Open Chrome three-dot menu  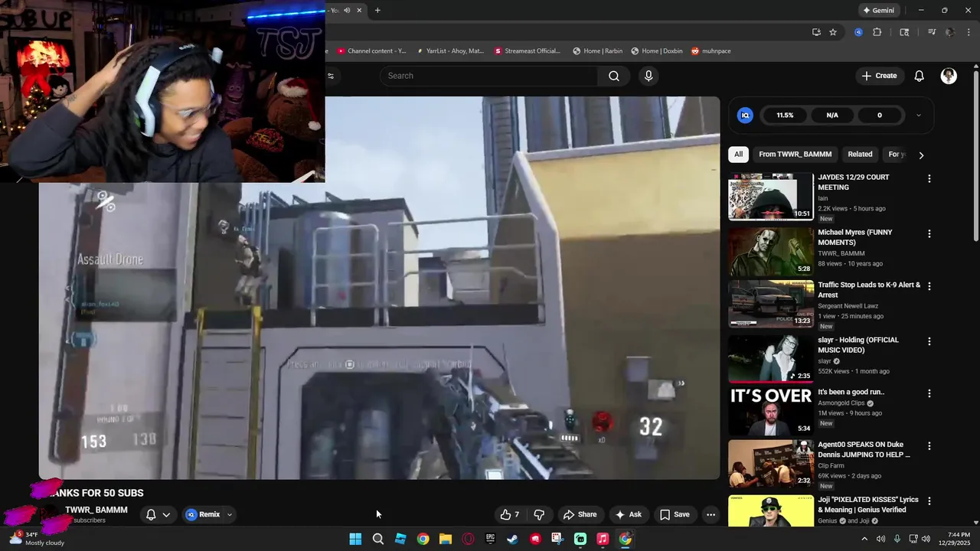click(x=967, y=32)
